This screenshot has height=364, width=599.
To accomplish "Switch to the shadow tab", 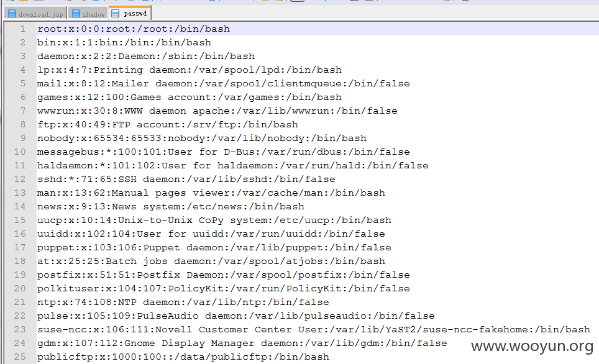I will [x=88, y=14].
